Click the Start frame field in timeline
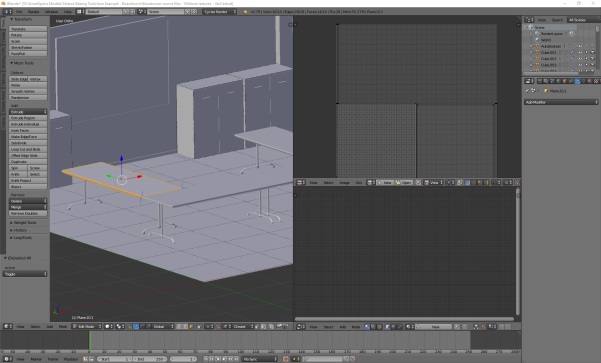This screenshot has height=363, width=601. click(115, 359)
